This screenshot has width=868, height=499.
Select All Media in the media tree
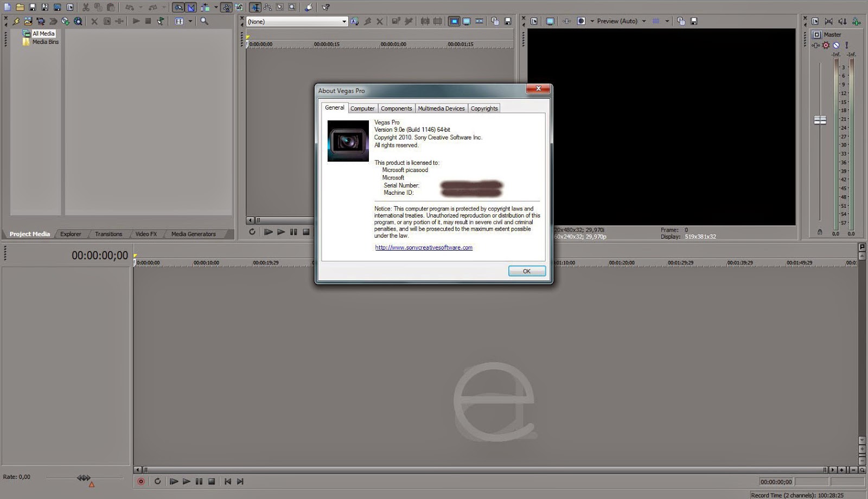43,34
